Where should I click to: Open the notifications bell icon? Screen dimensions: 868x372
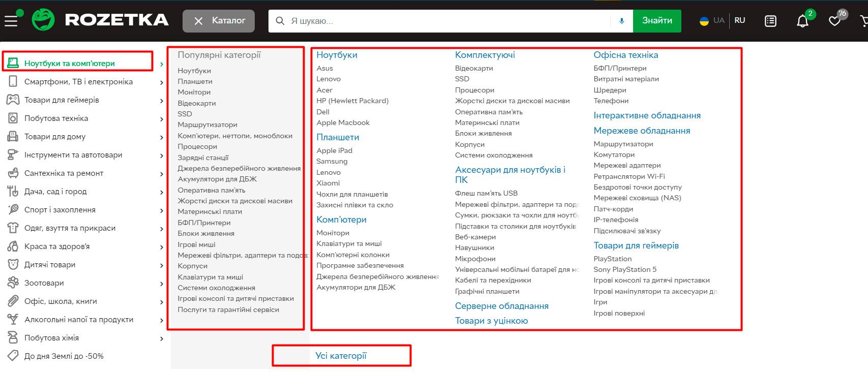pos(802,21)
